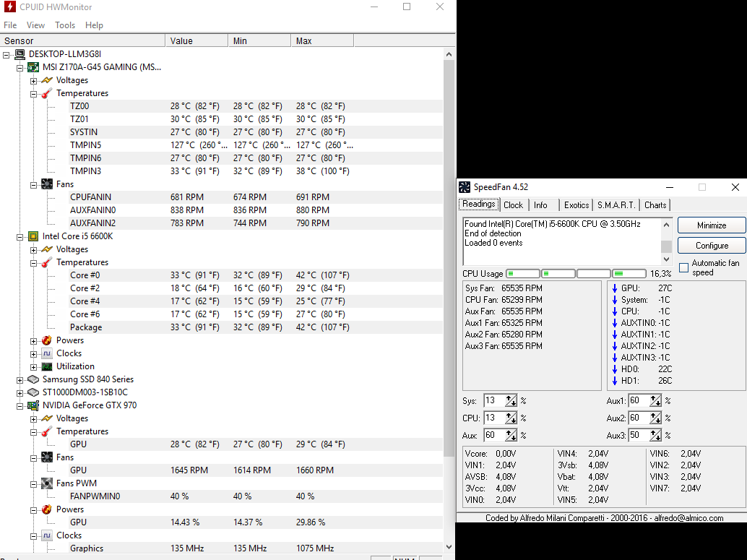The width and height of the screenshot is (747, 560).
Task: Open the Help menu in HWMonitor
Action: [x=94, y=25]
